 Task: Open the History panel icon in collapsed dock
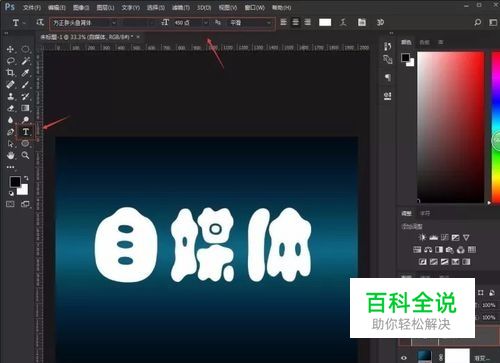387,46
